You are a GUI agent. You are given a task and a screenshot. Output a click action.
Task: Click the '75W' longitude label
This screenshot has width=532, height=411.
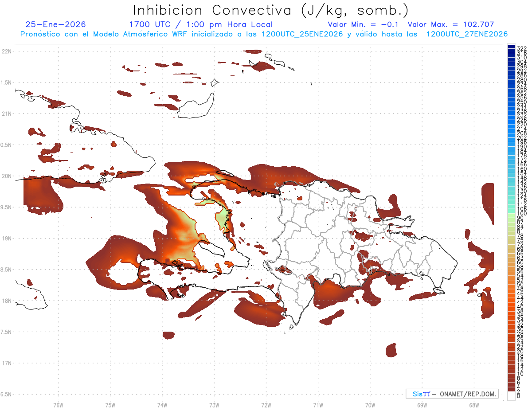110,405
